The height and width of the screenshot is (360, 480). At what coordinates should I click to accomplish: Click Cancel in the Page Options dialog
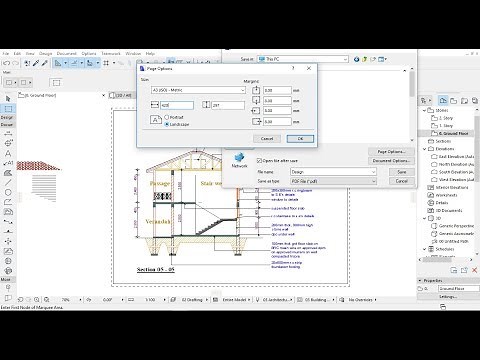pos(267,139)
